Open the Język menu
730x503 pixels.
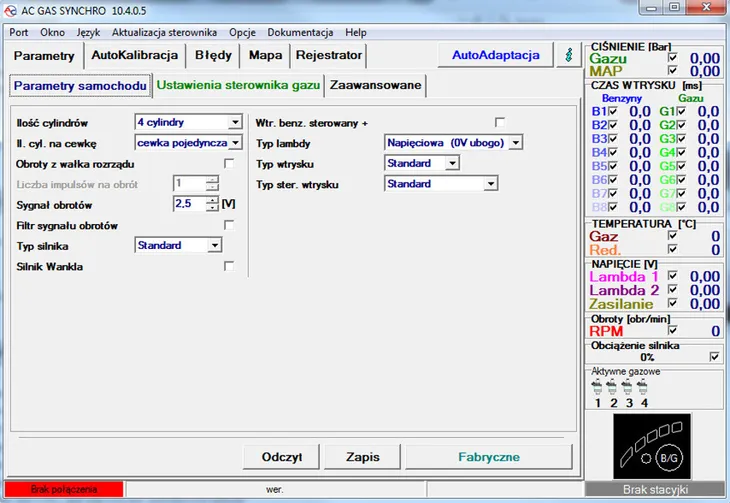coord(88,33)
